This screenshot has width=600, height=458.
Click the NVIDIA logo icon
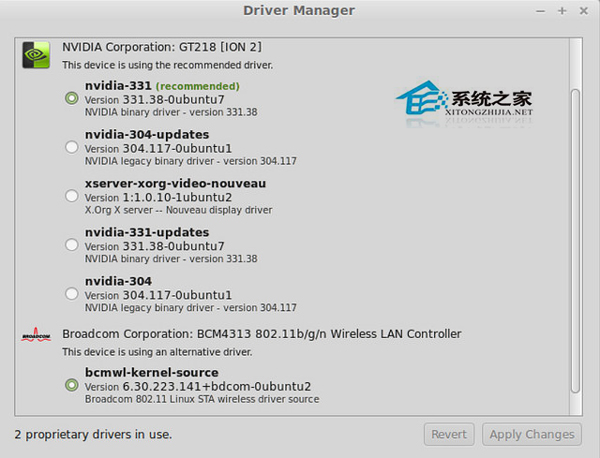[36, 55]
